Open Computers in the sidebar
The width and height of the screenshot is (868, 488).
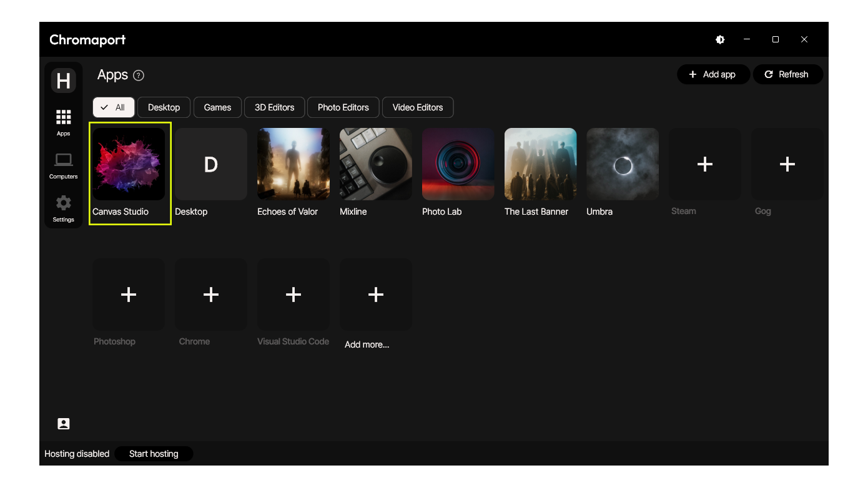tap(63, 161)
